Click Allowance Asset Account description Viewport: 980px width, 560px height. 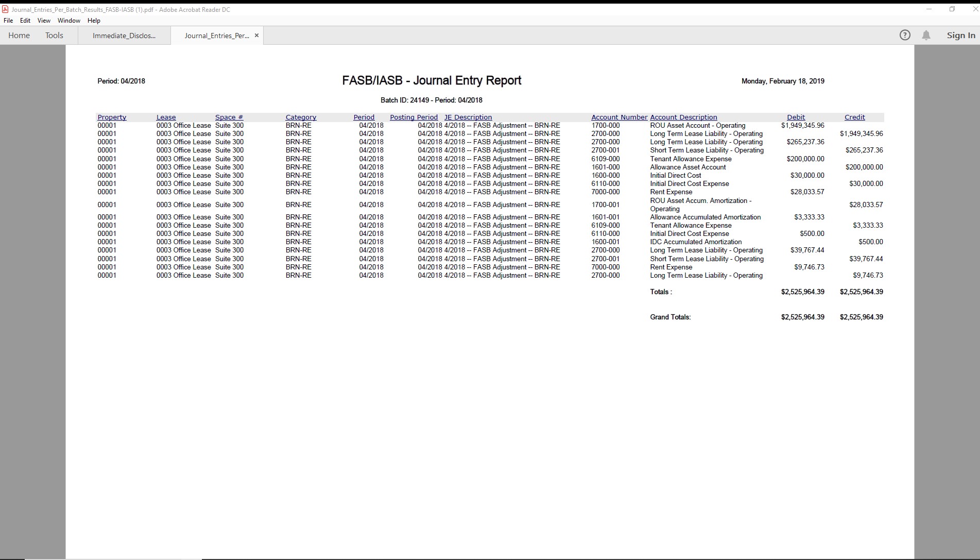(687, 167)
